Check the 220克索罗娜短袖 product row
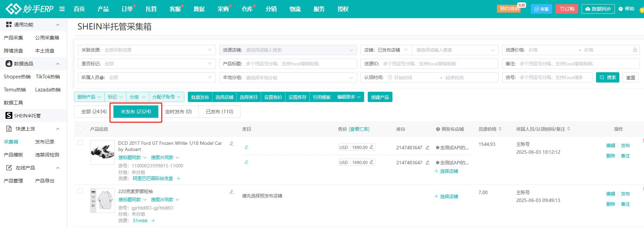The width and height of the screenshot is (644, 228). [x=80, y=191]
